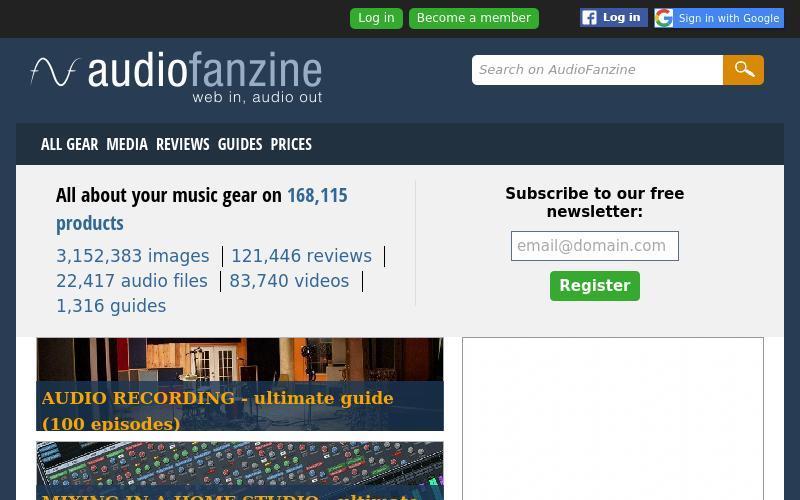
Task: Click the newsletter email input field
Action: coord(594,246)
